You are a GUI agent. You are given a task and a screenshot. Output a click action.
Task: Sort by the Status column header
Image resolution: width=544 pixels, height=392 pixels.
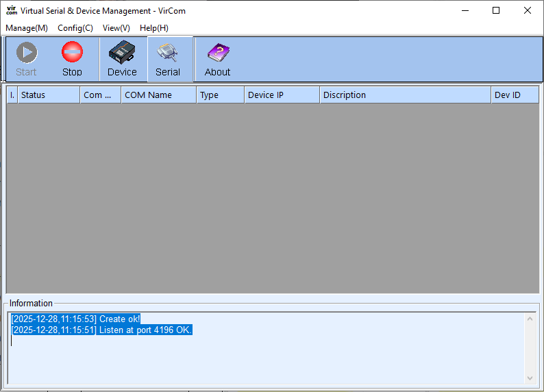(x=48, y=95)
